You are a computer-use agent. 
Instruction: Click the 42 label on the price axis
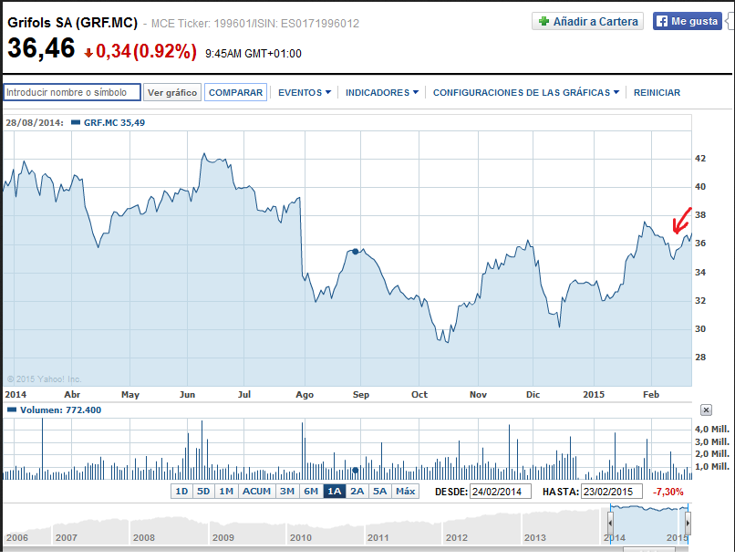coord(699,159)
